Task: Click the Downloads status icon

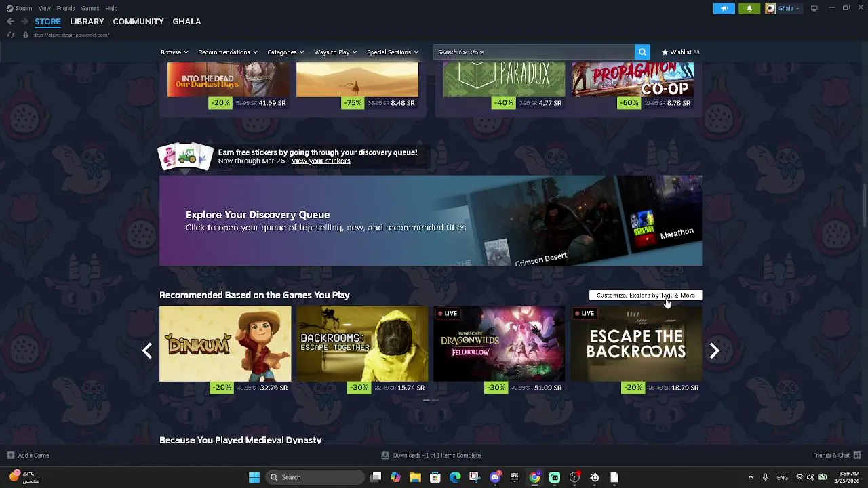Action: pyautogui.click(x=385, y=455)
